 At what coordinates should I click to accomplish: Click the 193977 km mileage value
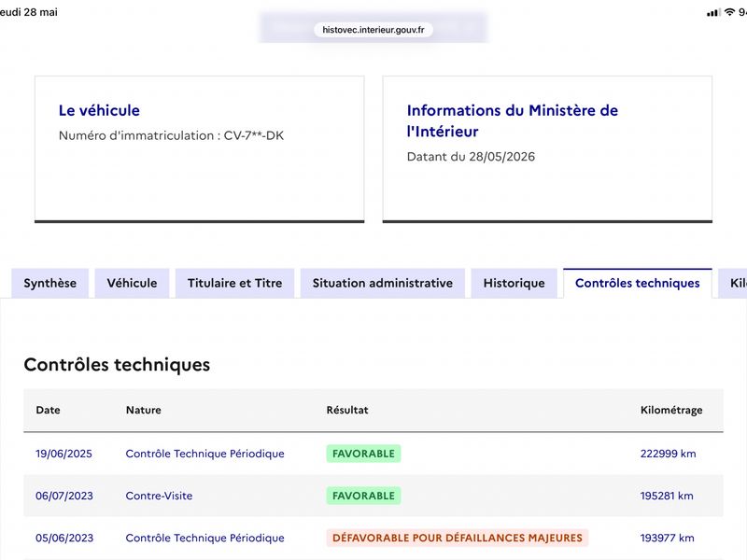[667, 539]
